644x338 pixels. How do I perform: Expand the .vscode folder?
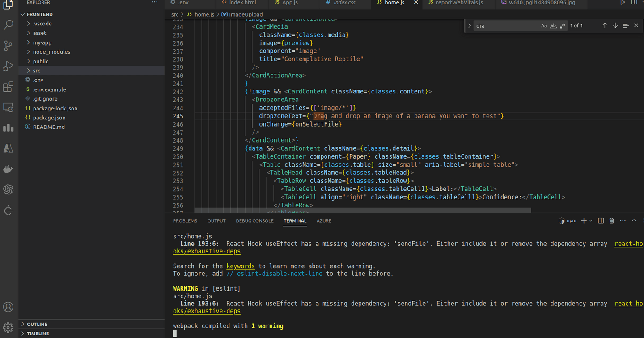point(92,24)
